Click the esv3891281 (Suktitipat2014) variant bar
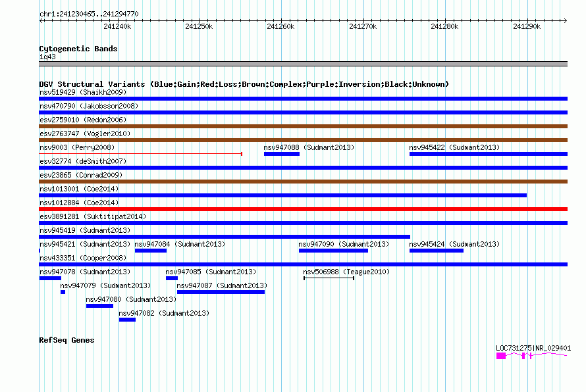 pos(303,223)
